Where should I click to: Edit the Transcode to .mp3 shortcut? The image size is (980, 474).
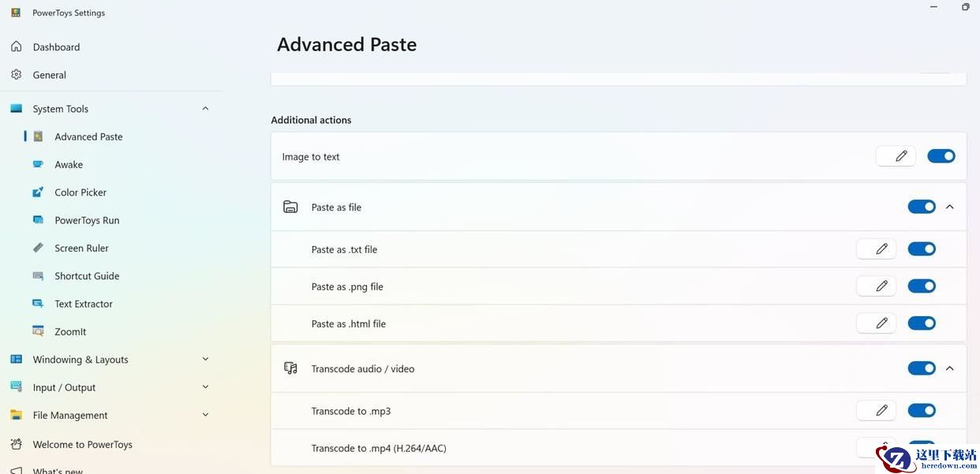[876, 410]
